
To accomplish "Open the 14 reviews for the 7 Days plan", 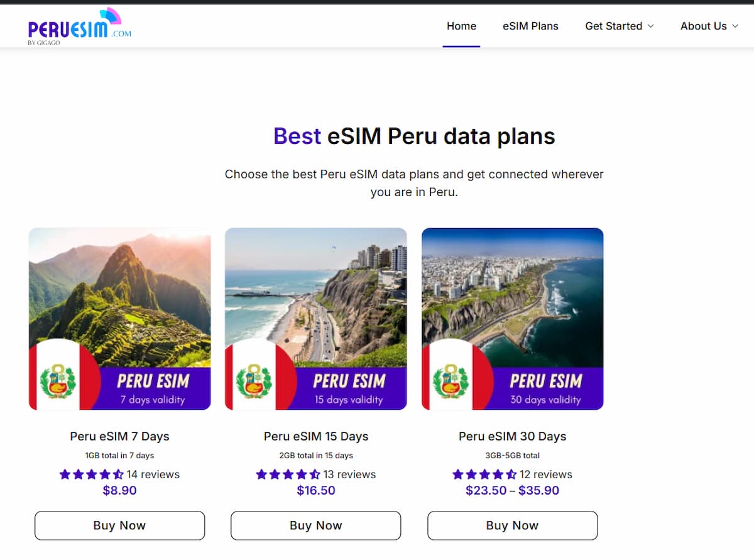I will click(x=154, y=475).
